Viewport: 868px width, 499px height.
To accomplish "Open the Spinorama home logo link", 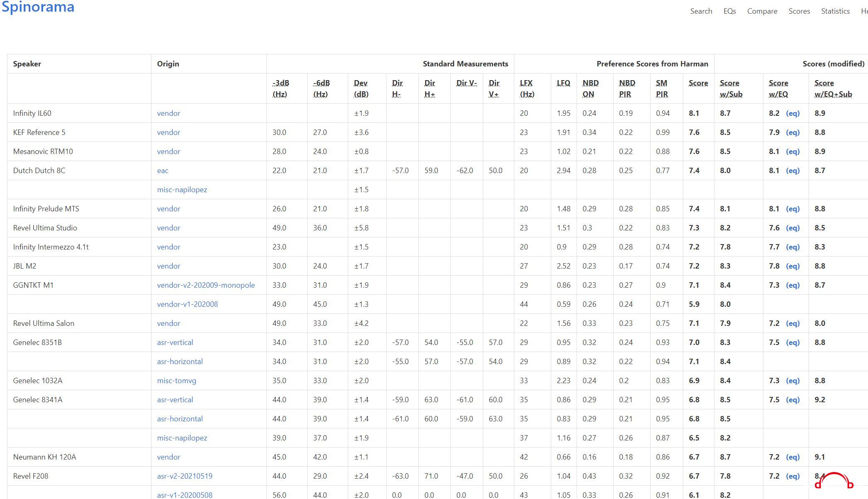I will [38, 7].
